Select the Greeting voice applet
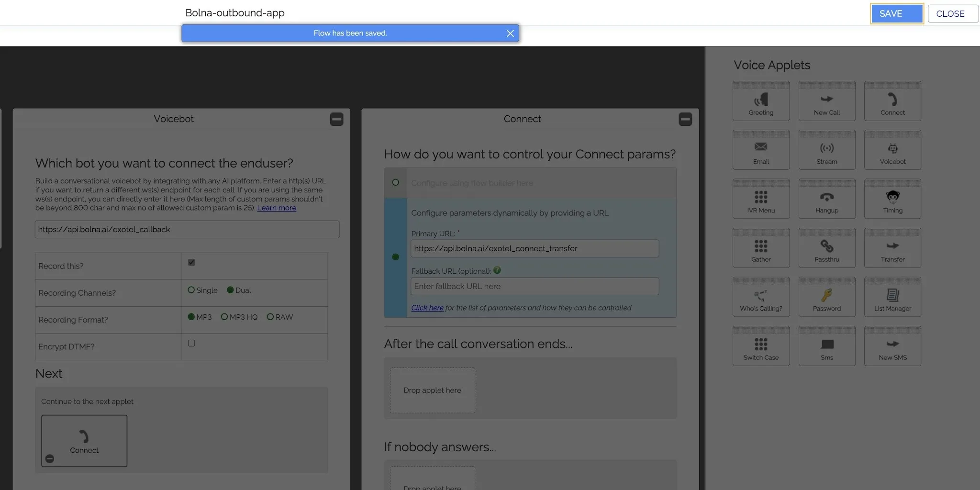Image resolution: width=980 pixels, height=490 pixels. click(761, 101)
